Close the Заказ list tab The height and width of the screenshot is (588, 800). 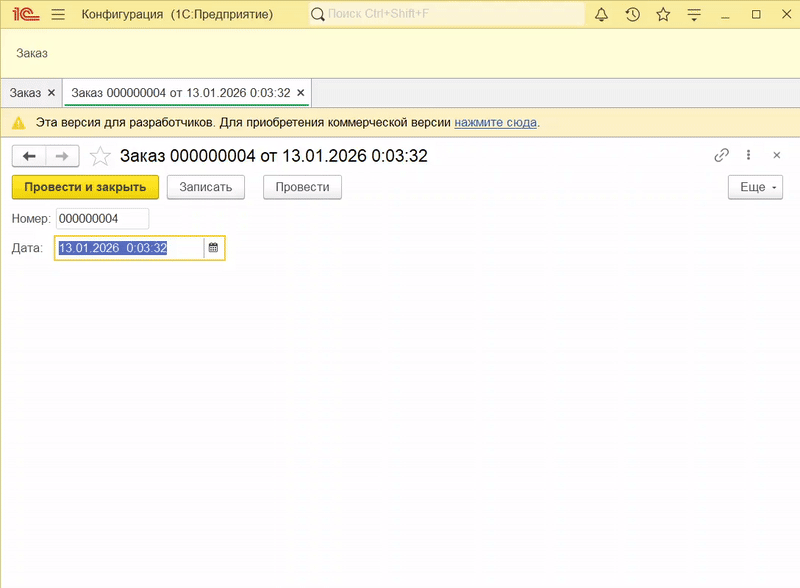51,93
